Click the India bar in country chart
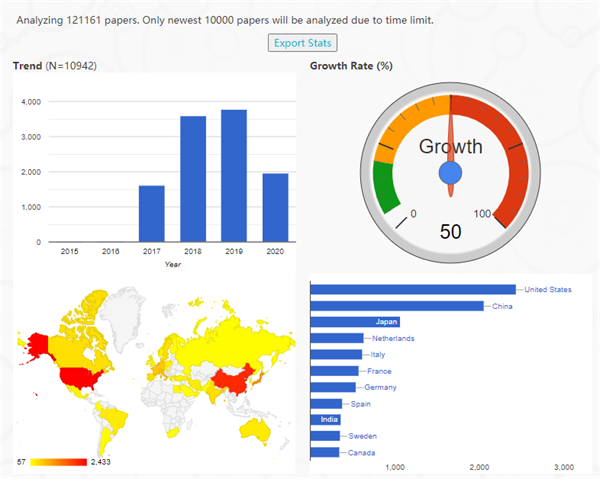The height and width of the screenshot is (479, 600). coord(326,420)
